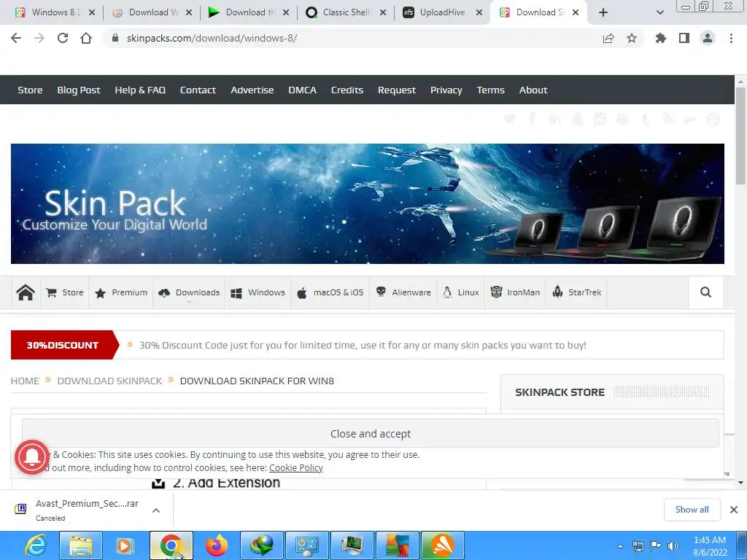Open Linux navigation item

(x=460, y=292)
